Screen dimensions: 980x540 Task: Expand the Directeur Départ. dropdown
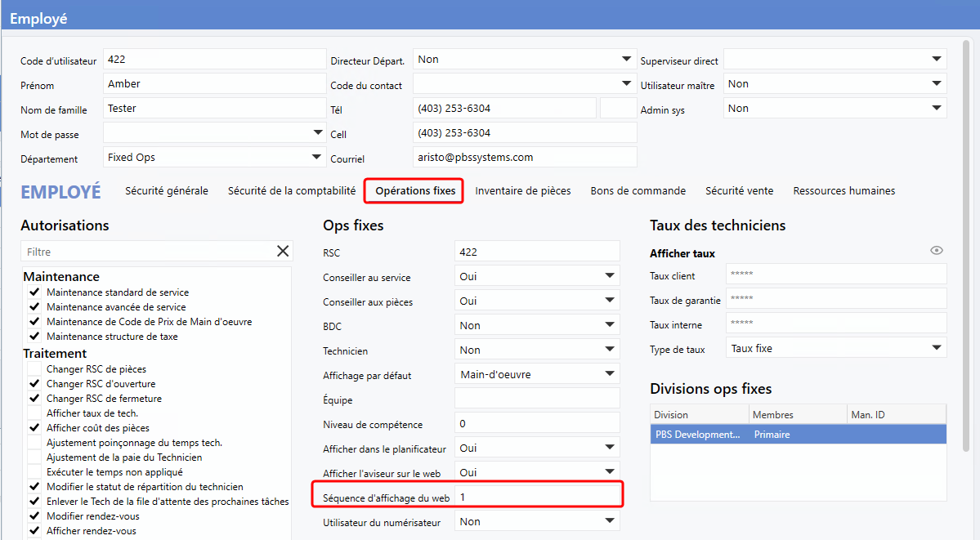coord(627,60)
